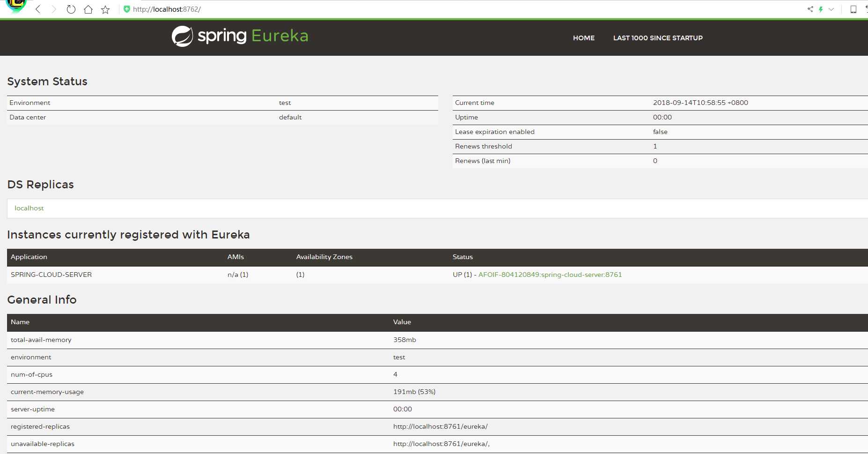The image size is (868, 454).
Task: Click the browser back arrow
Action: point(38,9)
